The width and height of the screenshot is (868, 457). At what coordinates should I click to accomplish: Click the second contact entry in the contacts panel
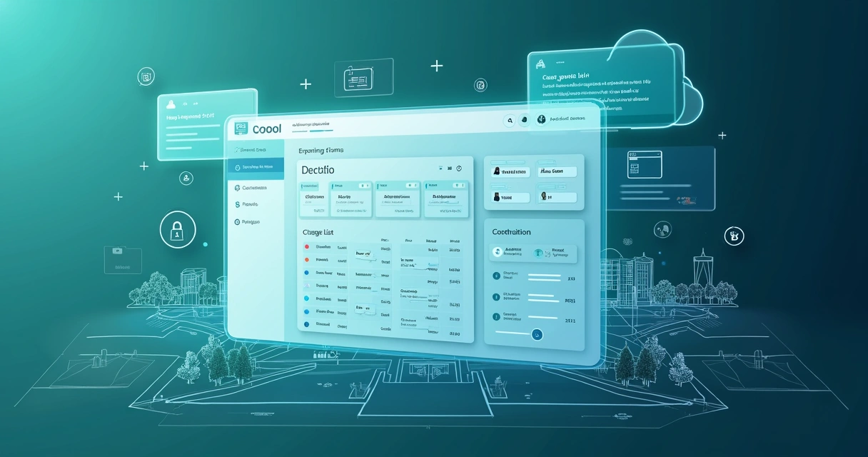(x=558, y=171)
